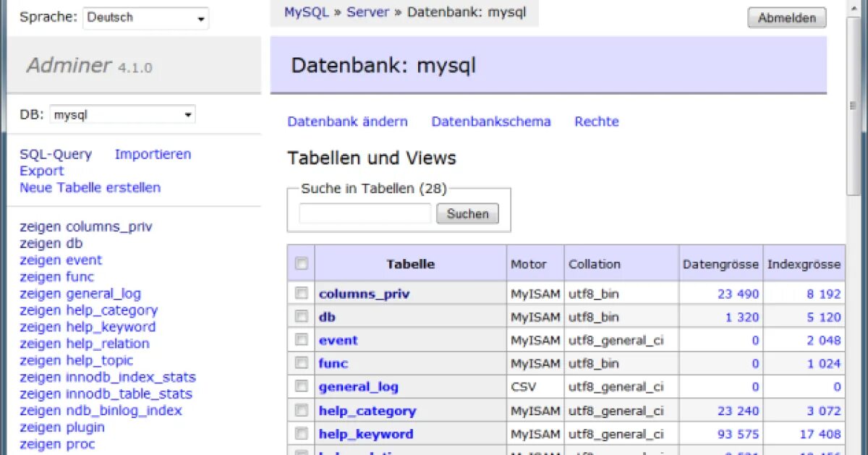Focus the table search input field
Image resolution: width=868 pixels, height=455 pixels.
(365, 213)
